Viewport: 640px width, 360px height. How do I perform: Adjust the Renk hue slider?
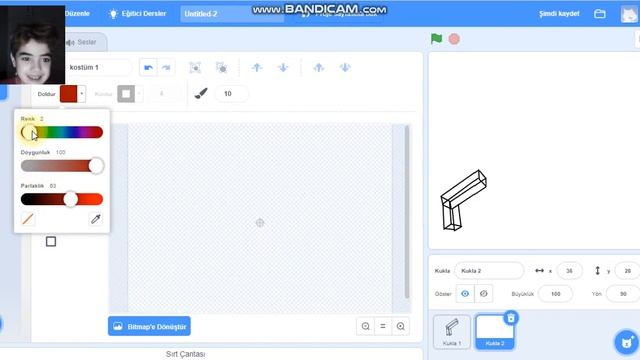(x=62, y=132)
